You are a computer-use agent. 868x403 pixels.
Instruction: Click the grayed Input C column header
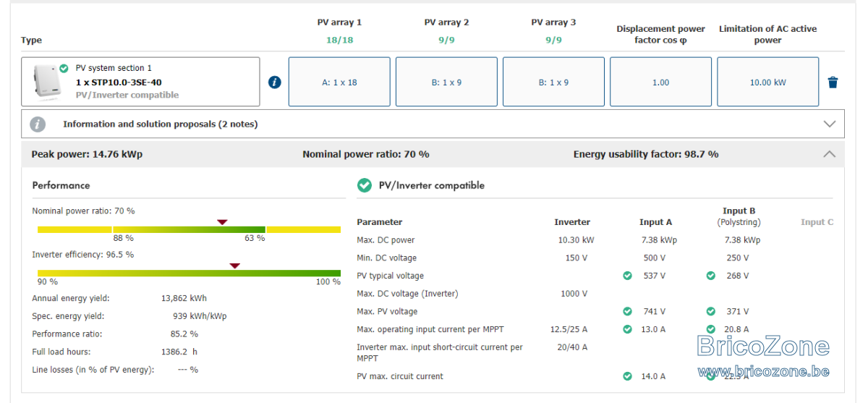pos(817,222)
